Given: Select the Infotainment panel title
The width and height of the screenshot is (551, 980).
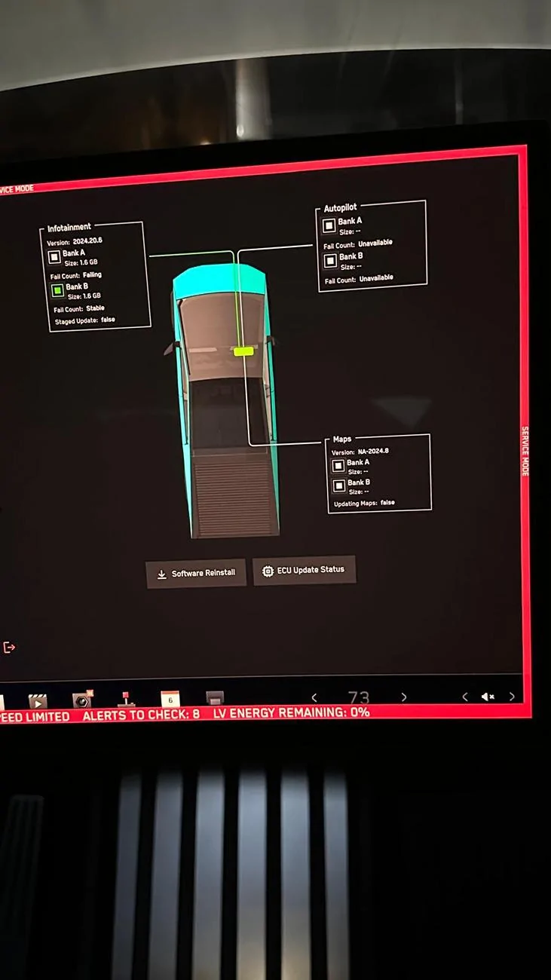Looking at the screenshot, I should [69, 227].
